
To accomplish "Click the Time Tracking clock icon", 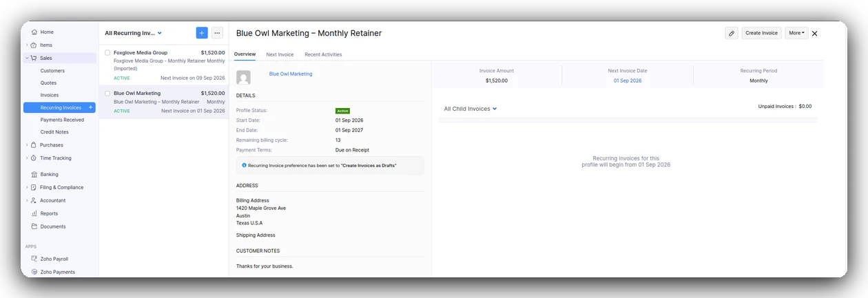I will click(x=34, y=158).
